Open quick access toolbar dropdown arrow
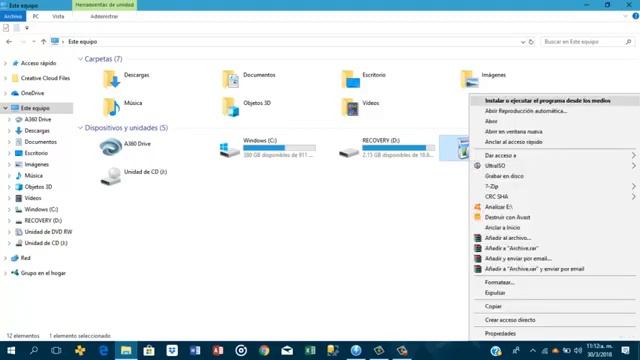The width and height of the screenshot is (640, 360). (27, 28)
